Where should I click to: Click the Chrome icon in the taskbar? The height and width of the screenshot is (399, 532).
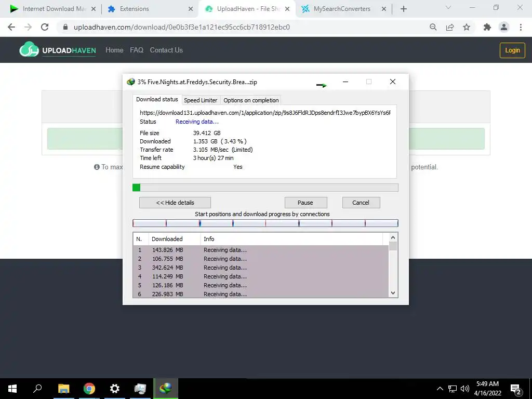(x=89, y=389)
